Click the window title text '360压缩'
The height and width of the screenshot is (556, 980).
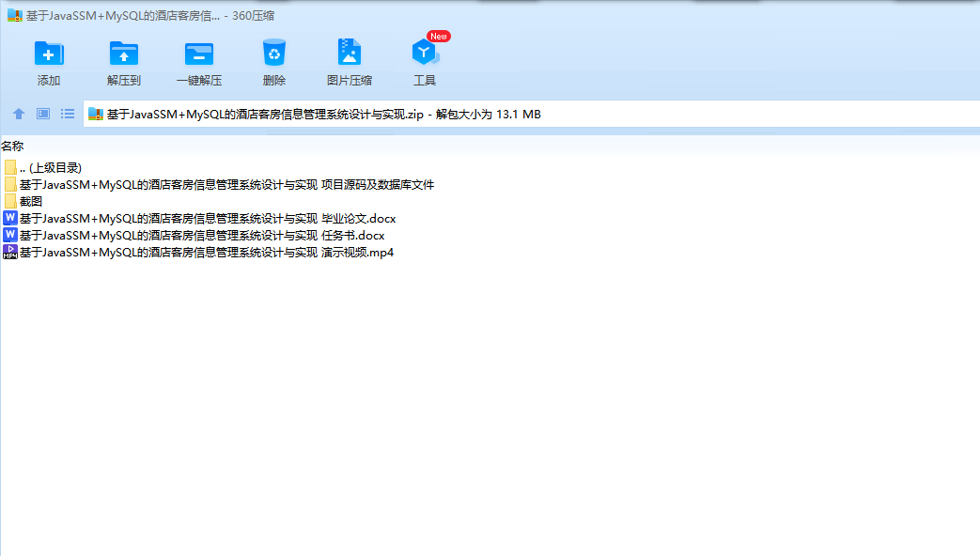253,16
